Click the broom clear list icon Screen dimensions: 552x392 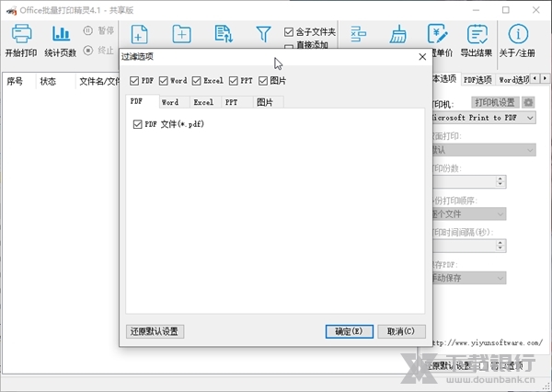point(398,34)
